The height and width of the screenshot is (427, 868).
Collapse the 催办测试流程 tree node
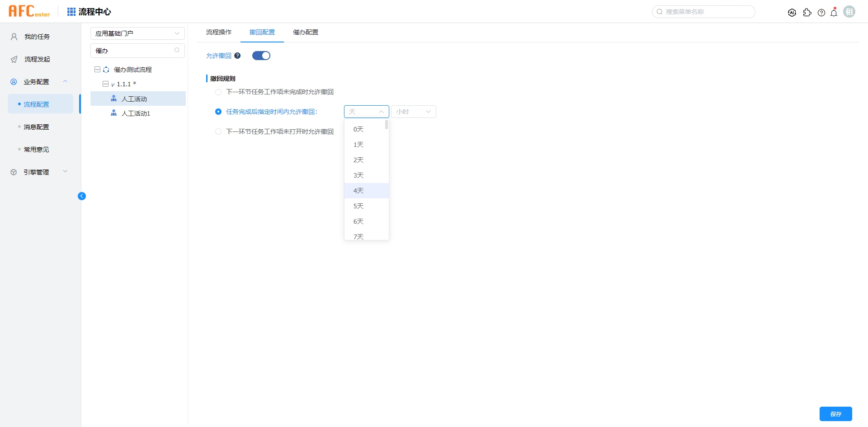click(x=97, y=70)
